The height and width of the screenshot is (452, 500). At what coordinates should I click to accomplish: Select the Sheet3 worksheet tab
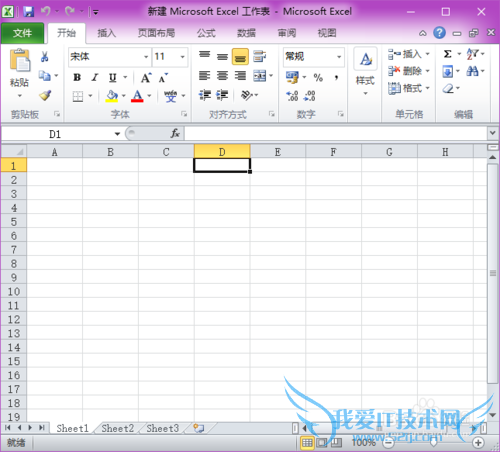pos(163,428)
